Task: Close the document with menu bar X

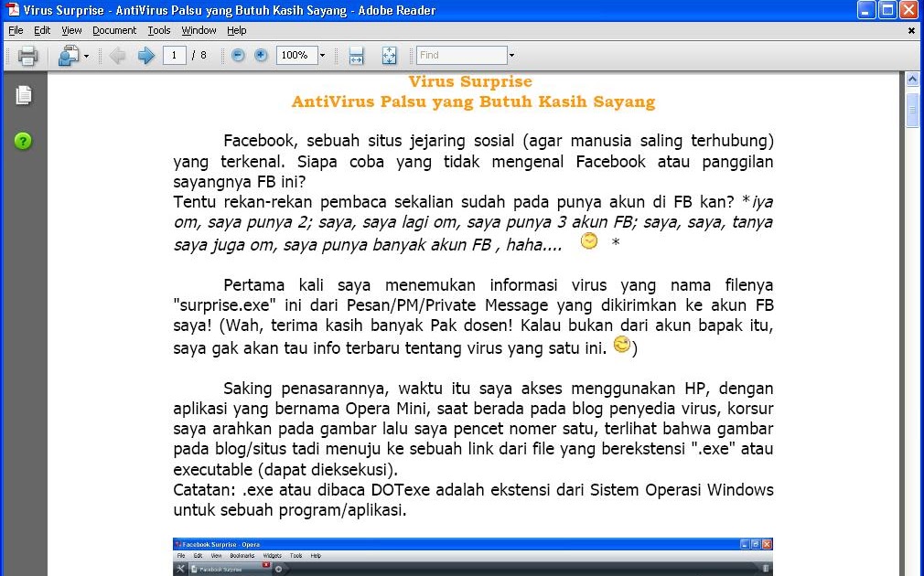Action: click(911, 30)
